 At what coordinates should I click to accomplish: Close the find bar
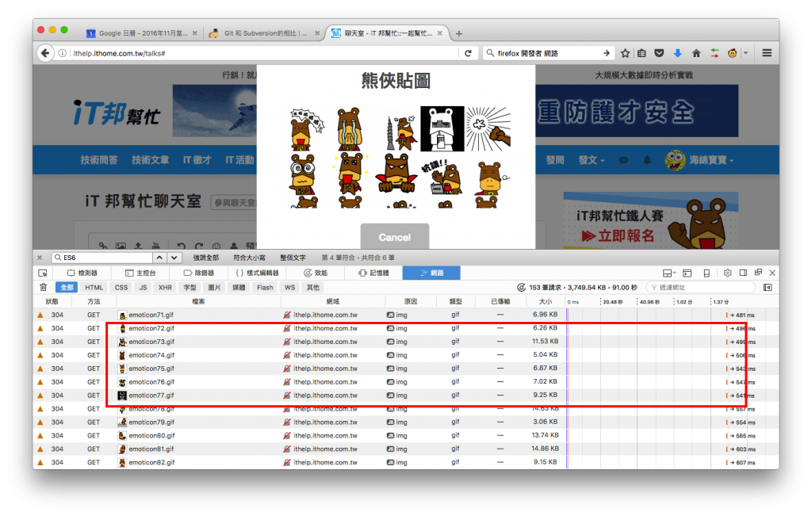point(40,258)
